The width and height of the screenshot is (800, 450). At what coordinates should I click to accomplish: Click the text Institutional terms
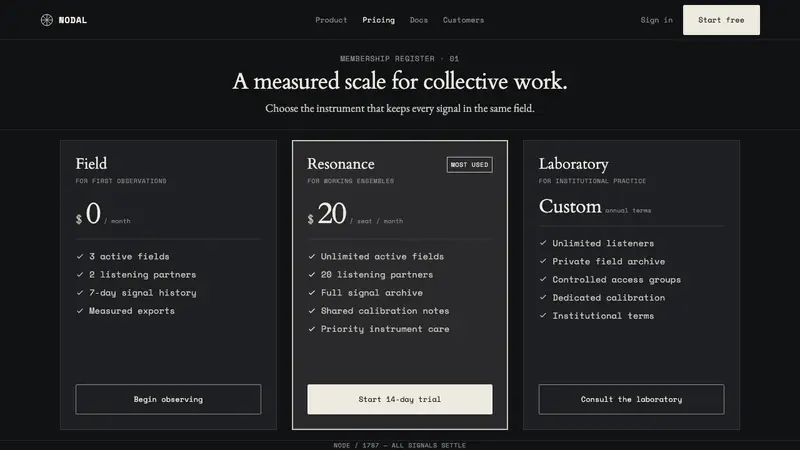(603, 316)
